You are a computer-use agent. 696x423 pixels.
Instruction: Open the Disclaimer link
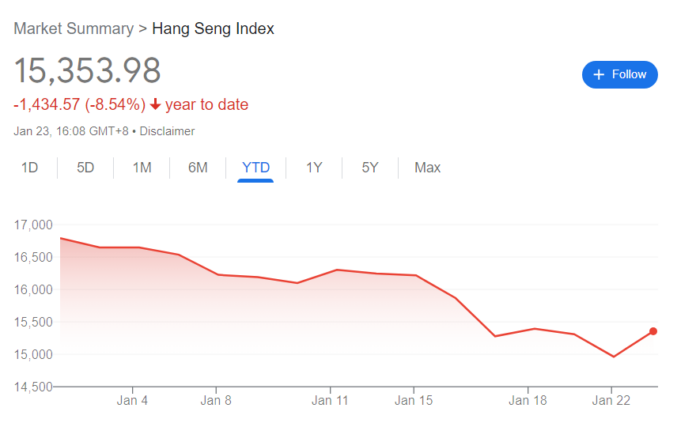[x=167, y=131]
